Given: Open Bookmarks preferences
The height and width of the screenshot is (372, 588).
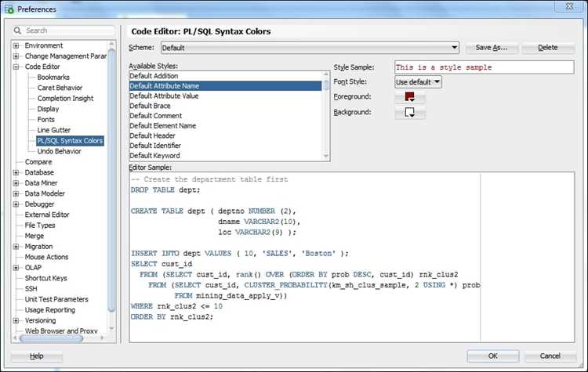Looking at the screenshot, I should (53, 78).
